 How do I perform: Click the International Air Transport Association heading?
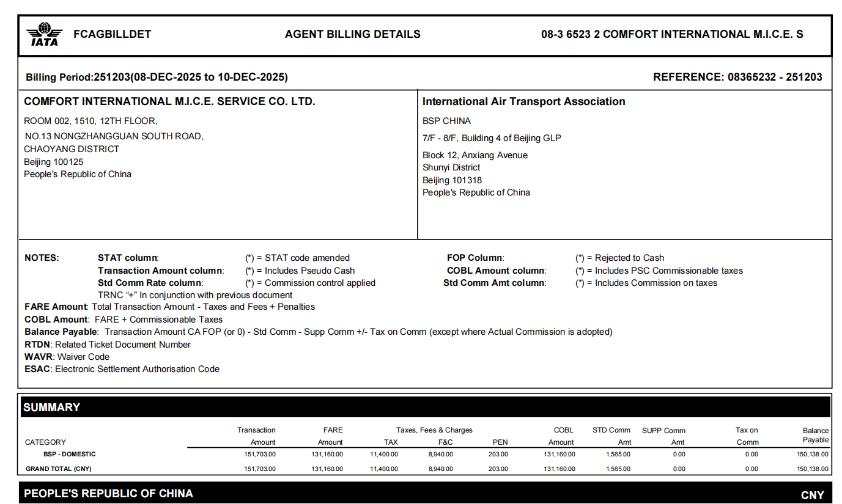[523, 101]
